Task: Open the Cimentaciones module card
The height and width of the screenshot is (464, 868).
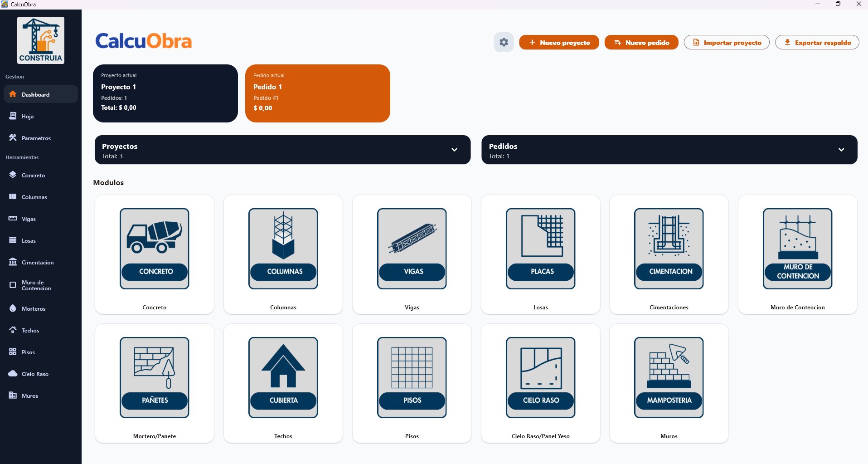Action: (668, 254)
